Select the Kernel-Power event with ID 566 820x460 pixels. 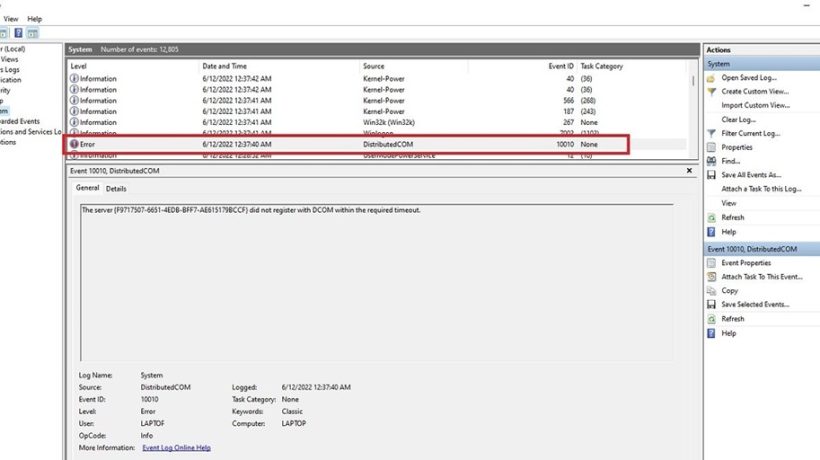[377, 100]
